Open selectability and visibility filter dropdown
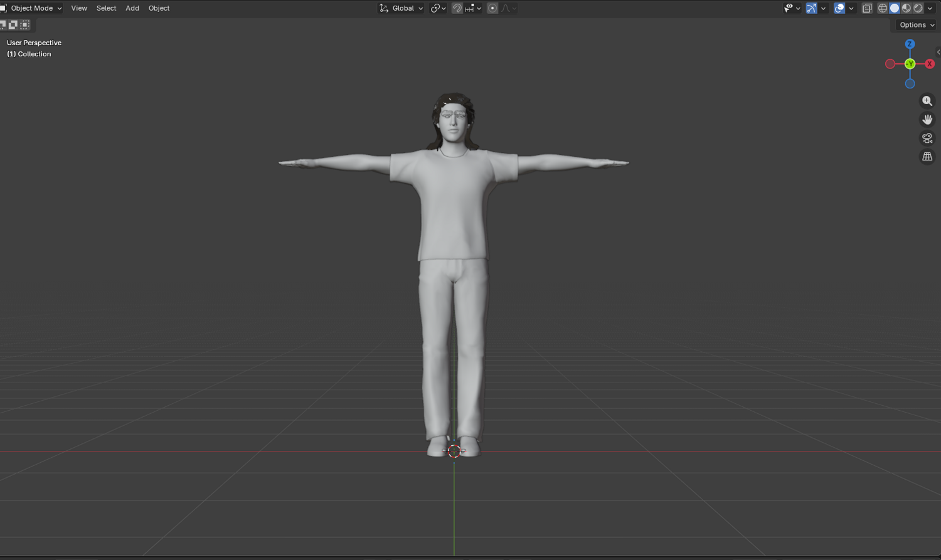 point(792,8)
